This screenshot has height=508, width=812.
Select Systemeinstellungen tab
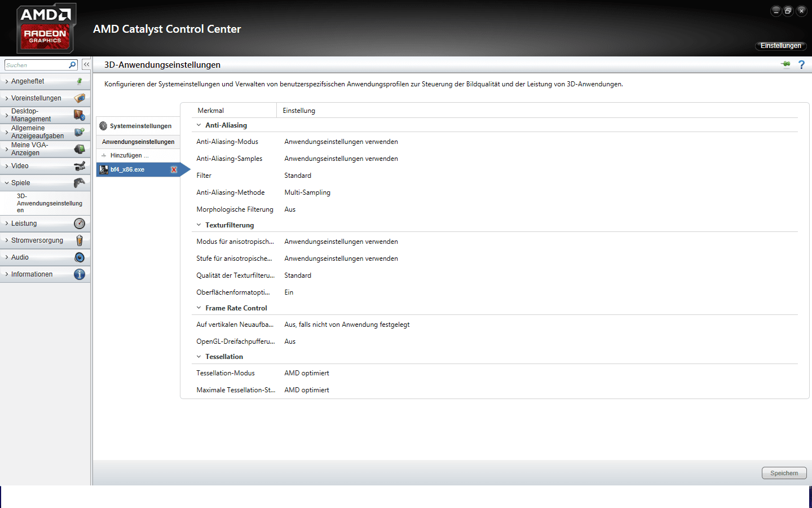(138, 126)
